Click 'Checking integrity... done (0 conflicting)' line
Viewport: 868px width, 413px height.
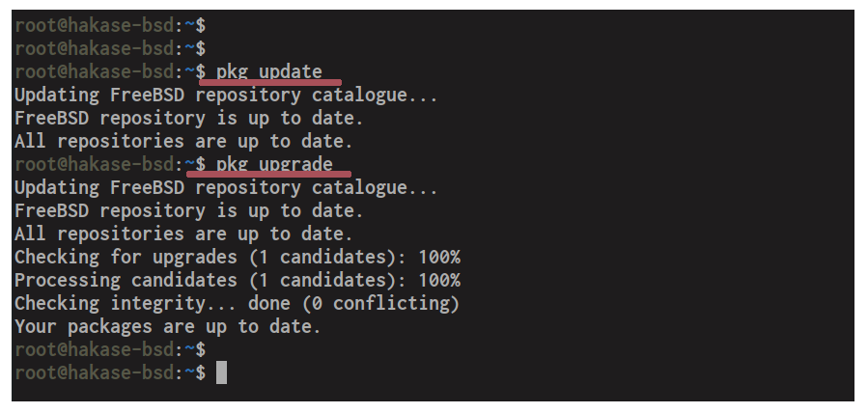tap(237, 304)
